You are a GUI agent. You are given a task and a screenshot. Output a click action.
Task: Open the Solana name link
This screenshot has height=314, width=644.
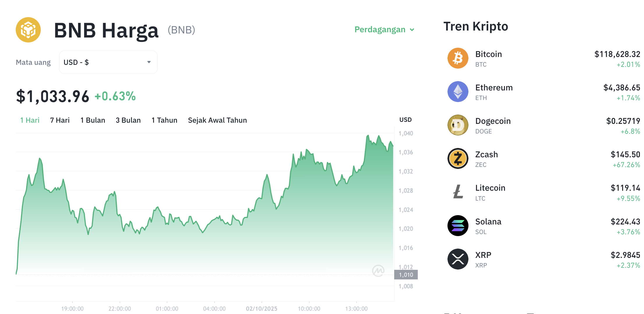tap(488, 222)
